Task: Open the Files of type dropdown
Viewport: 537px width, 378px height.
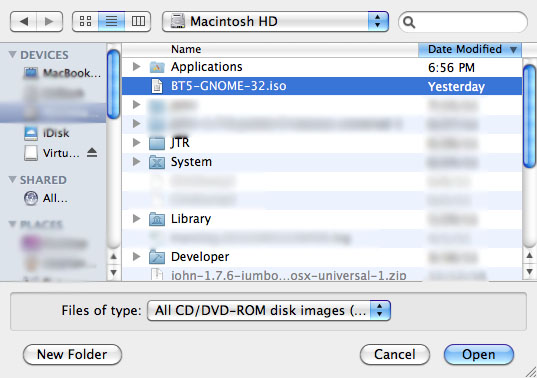Action: (x=269, y=311)
